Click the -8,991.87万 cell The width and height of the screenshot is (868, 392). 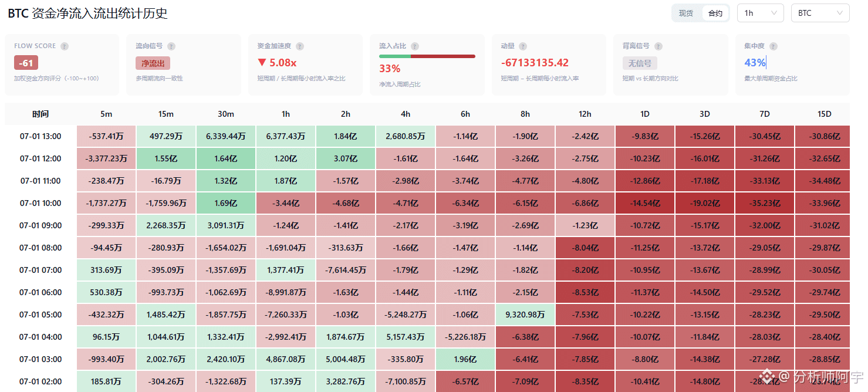coord(286,292)
